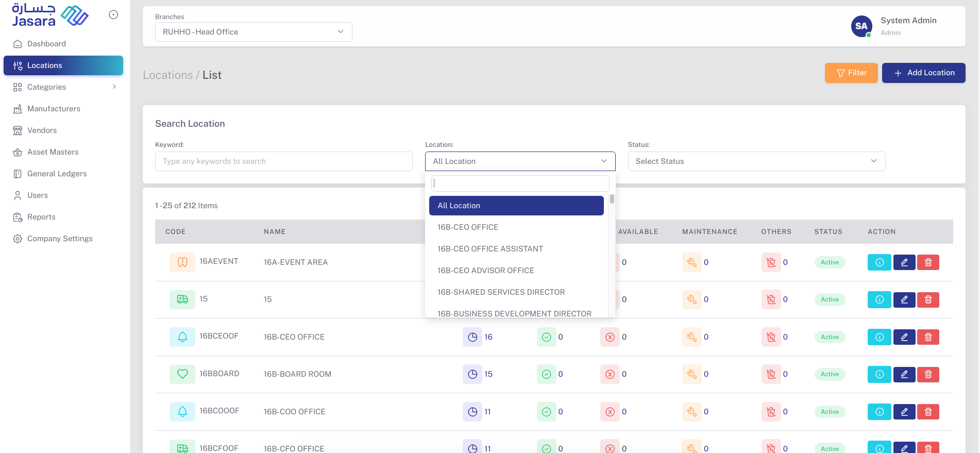
Task: Click the sidebar collapse circle icon beside logo
Action: point(113,15)
